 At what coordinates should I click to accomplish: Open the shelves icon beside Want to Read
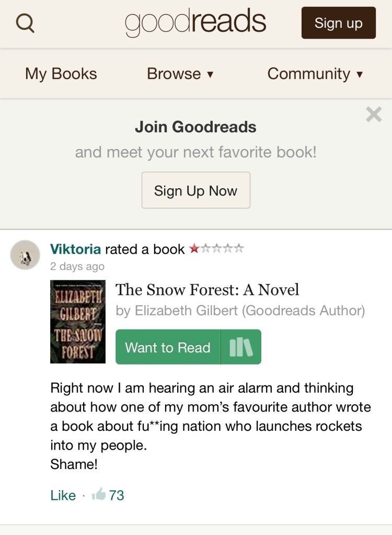coord(241,347)
